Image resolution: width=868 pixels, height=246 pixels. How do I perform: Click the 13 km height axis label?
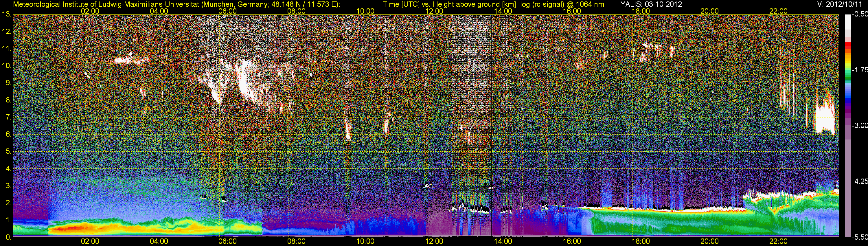[6, 14]
